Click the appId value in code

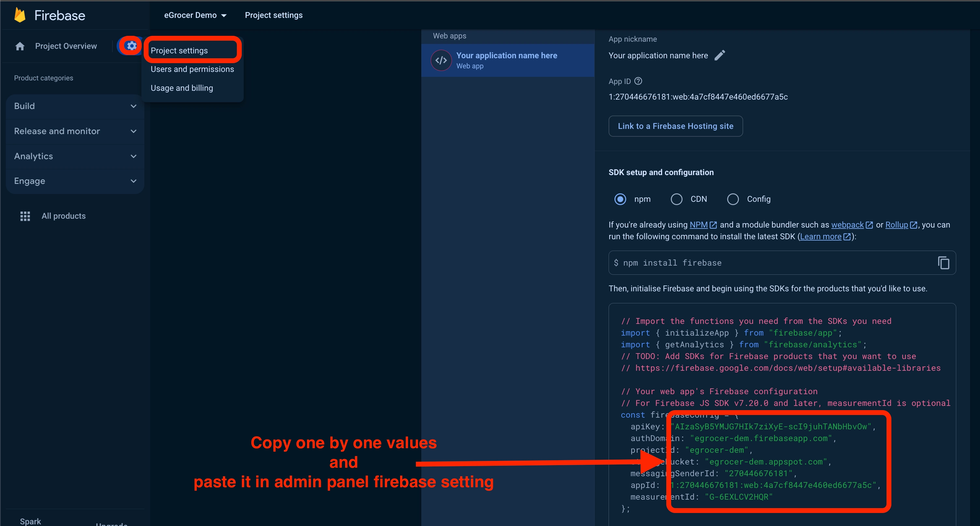773,485
